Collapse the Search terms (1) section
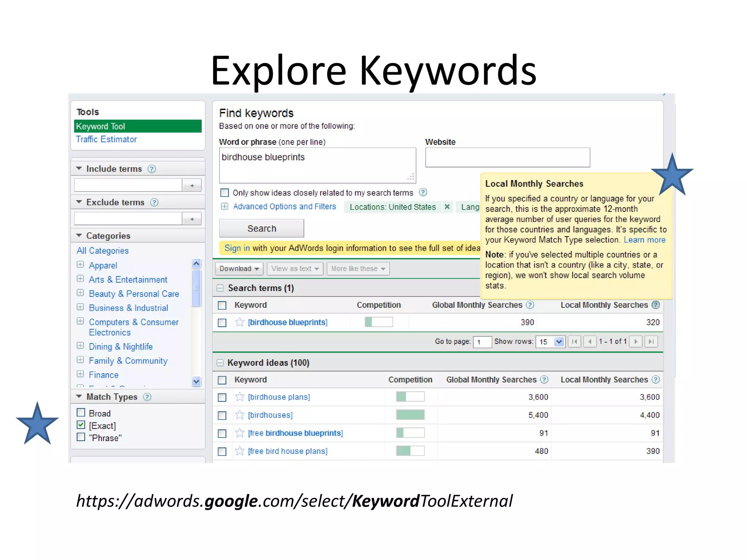747x560 pixels. pos(220,288)
